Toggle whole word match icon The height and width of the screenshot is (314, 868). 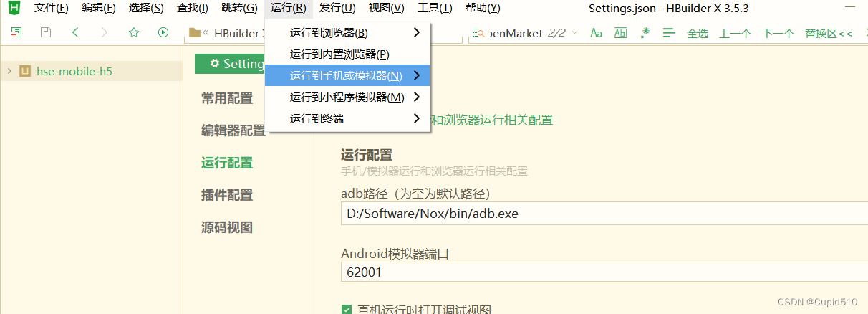click(x=620, y=33)
